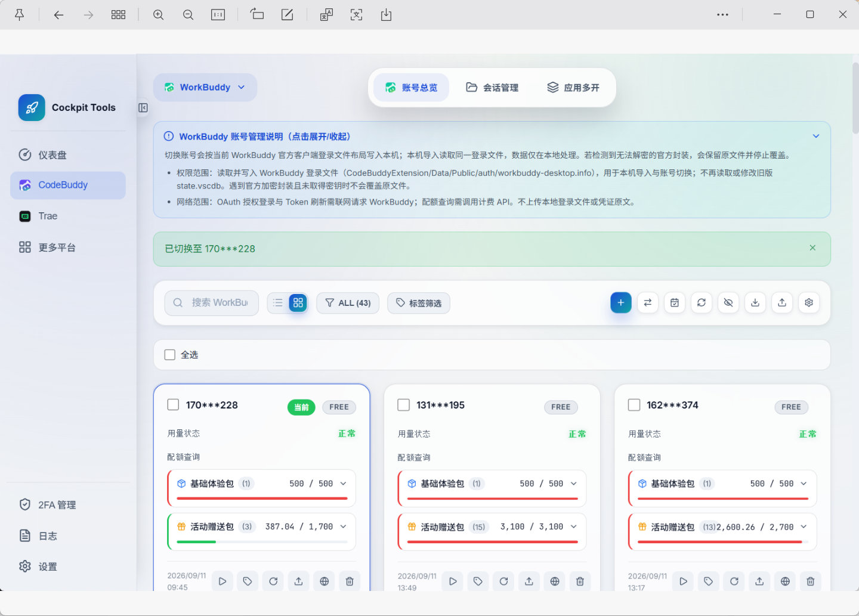Open 2FA 管理 in the sidebar
Viewport: 859px width, 616px height.
[68, 505]
